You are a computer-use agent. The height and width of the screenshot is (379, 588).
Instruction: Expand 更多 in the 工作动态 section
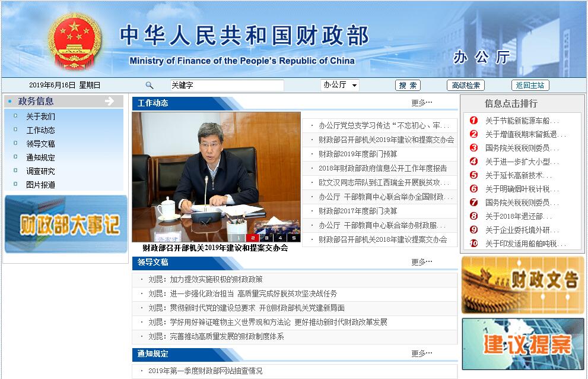click(x=422, y=103)
